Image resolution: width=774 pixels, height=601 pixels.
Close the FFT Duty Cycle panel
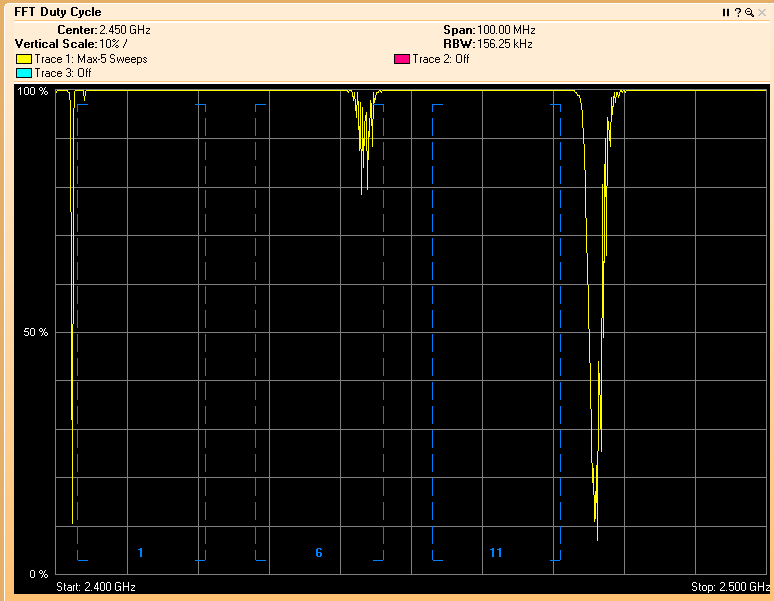(x=762, y=12)
